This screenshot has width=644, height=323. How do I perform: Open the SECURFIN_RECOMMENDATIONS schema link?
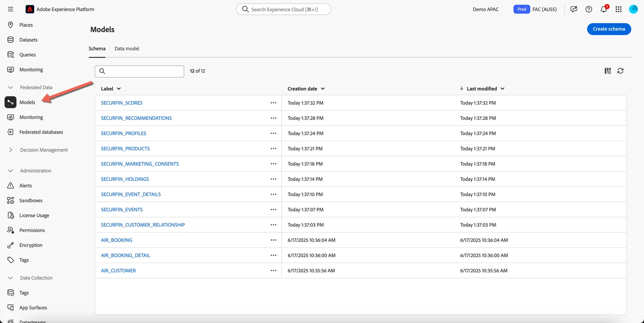(x=136, y=118)
